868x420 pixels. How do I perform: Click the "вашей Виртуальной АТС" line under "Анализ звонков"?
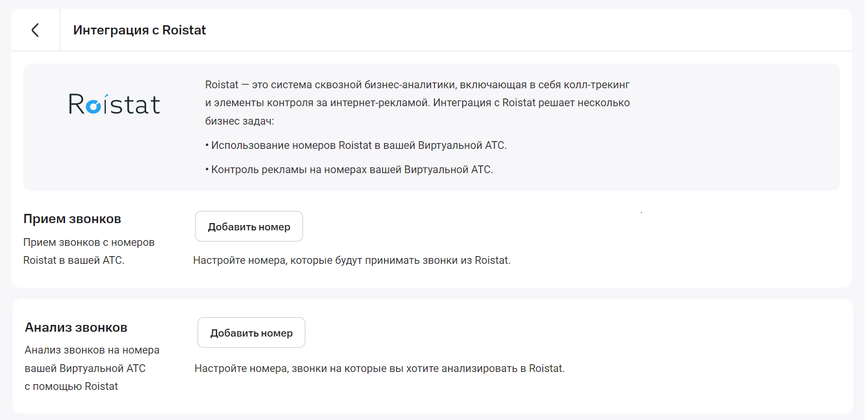coord(85,369)
